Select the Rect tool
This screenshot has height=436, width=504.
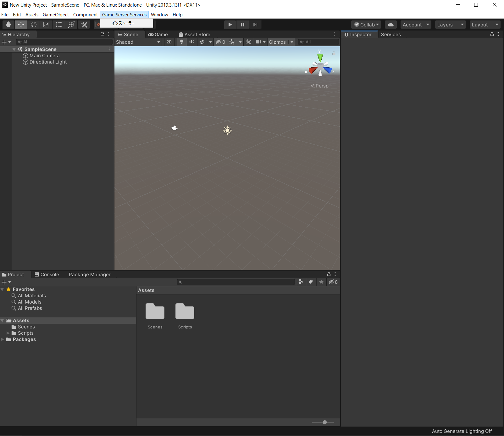tap(59, 25)
